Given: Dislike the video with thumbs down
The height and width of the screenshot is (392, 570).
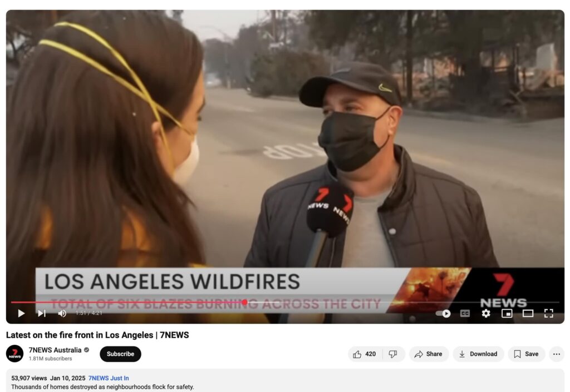Looking at the screenshot, I should 394,354.
